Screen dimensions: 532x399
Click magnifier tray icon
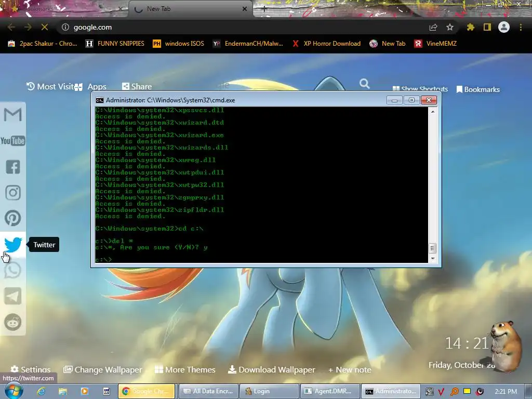[454, 392]
